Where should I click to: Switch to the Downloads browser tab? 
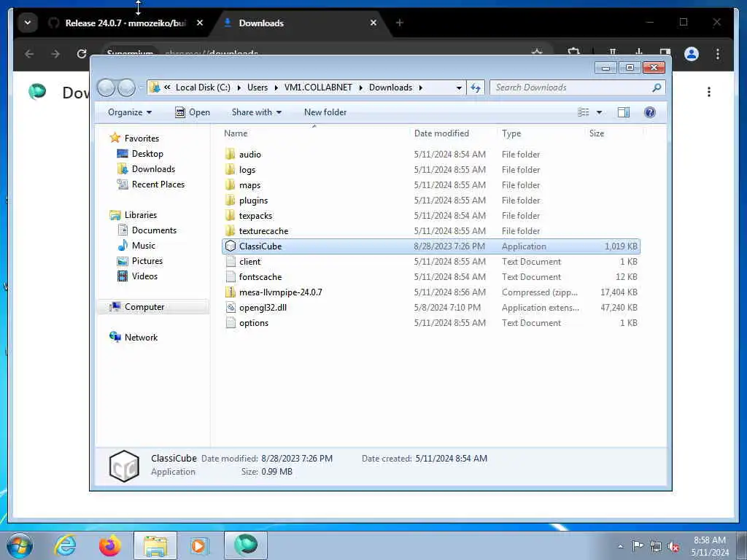261,23
